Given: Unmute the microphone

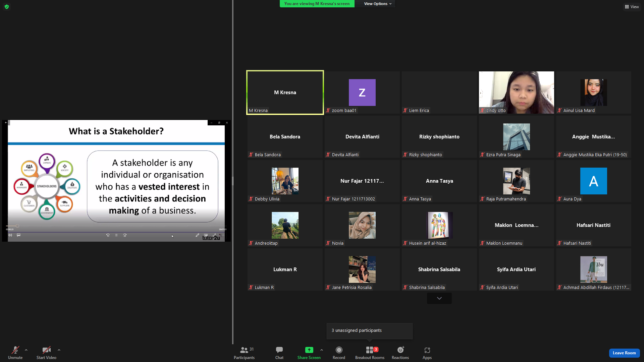Looking at the screenshot, I should pyautogui.click(x=15, y=353).
